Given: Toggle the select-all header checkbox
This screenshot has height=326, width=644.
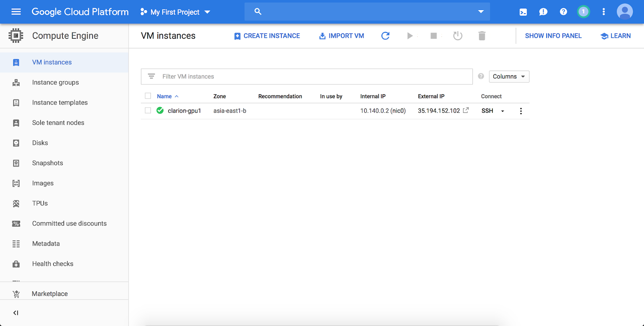Looking at the screenshot, I should coord(148,96).
